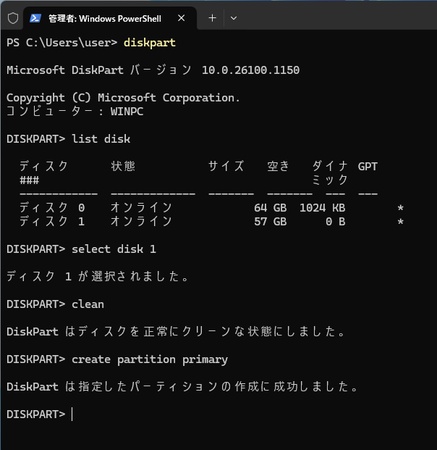Click the GPT asterisk for disk 1
This screenshot has height=450, width=437.
(400, 222)
